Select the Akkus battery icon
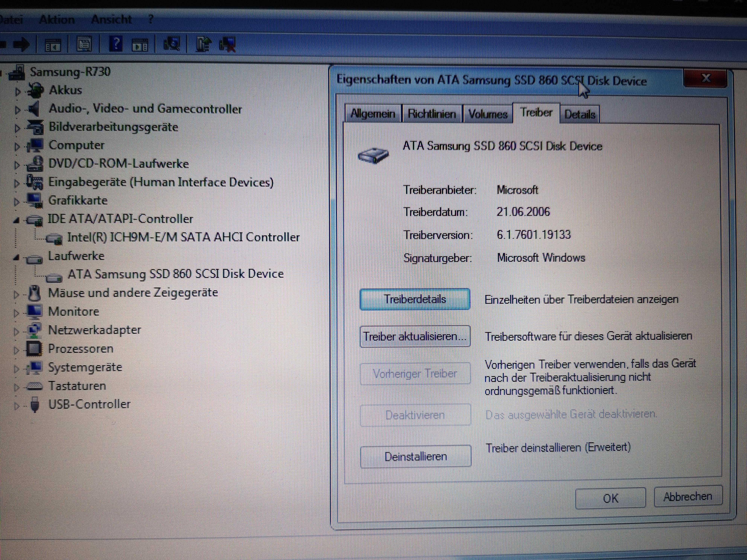This screenshot has width=747, height=560. (35, 90)
